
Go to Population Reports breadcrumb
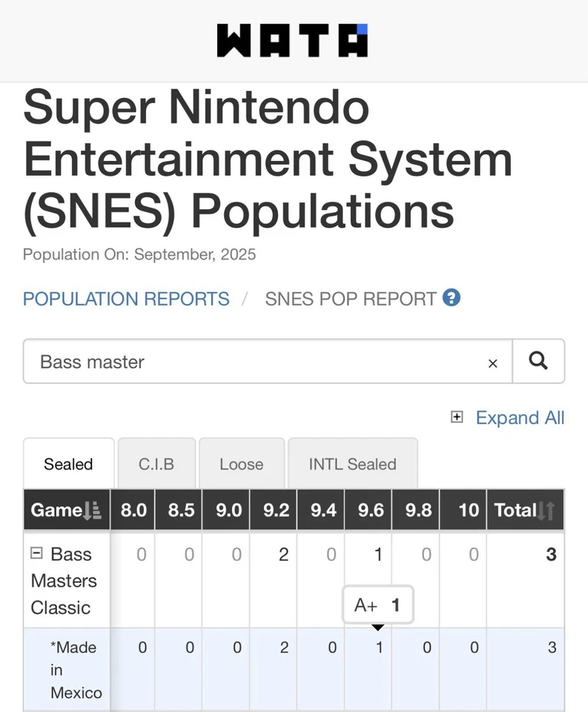pos(126,299)
